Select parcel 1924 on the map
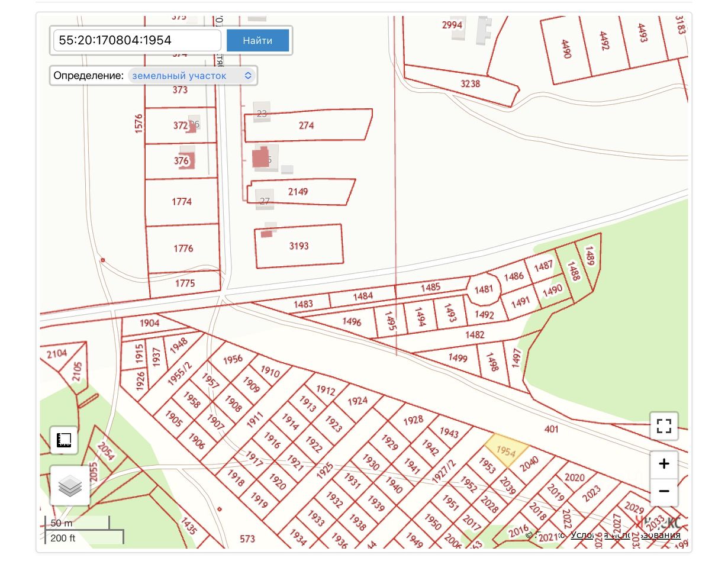 pyautogui.click(x=357, y=401)
